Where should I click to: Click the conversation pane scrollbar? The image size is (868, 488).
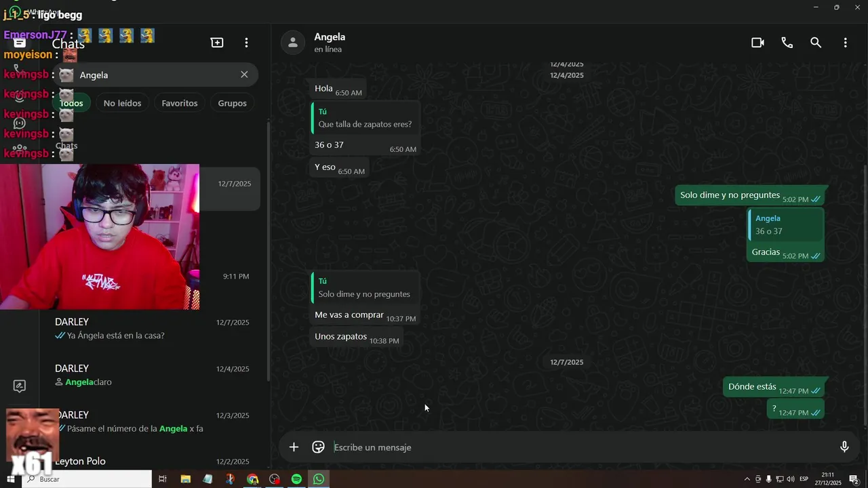click(865, 295)
